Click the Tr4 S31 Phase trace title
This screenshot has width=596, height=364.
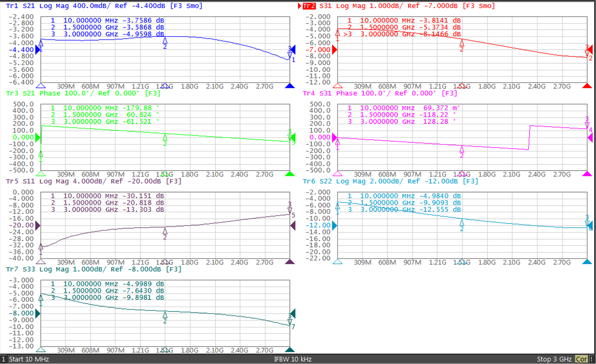coord(380,93)
